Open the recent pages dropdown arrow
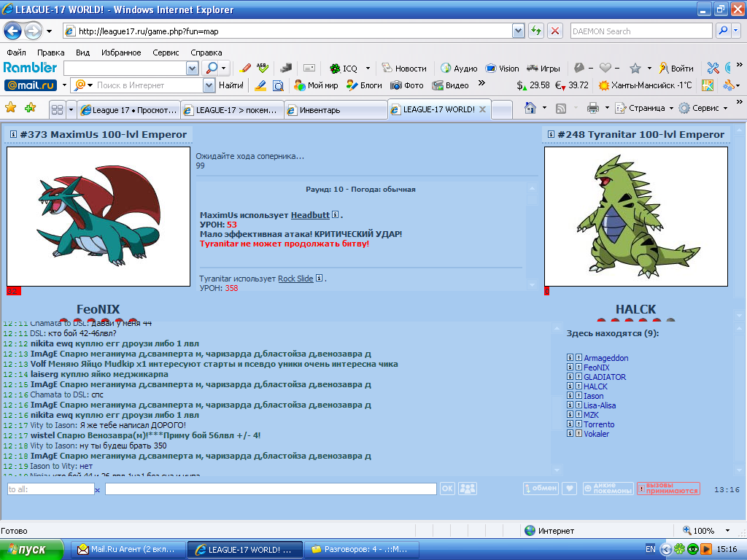The image size is (747, 560). point(49,31)
